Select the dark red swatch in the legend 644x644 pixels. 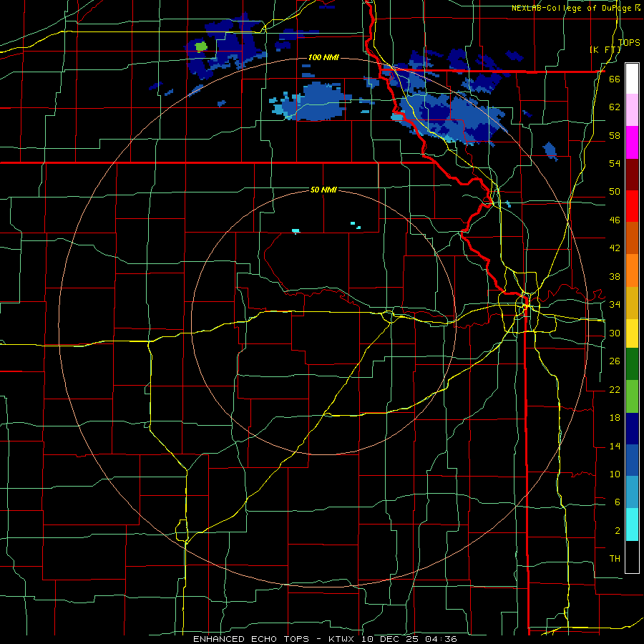point(632,175)
